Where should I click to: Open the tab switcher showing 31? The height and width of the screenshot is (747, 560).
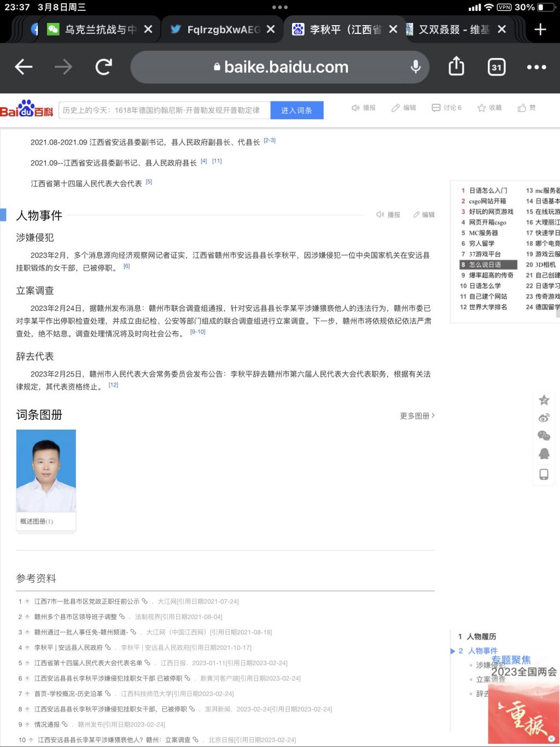pyautogui.click(x=496, y=67)
